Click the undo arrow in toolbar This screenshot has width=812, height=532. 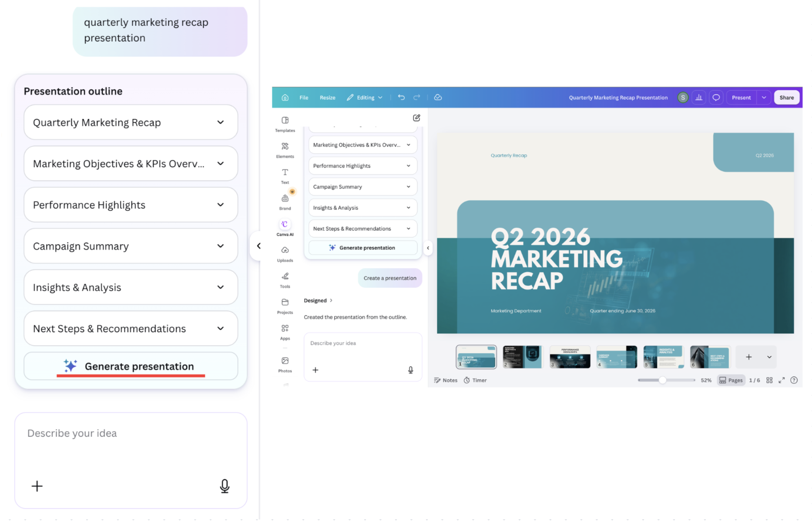(401, 98)
